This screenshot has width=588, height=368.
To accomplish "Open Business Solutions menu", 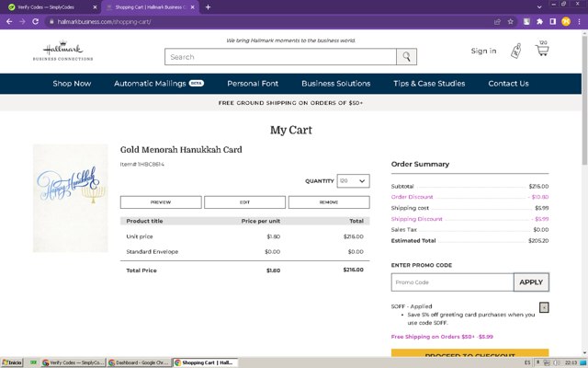I will [x=336, y=84].
